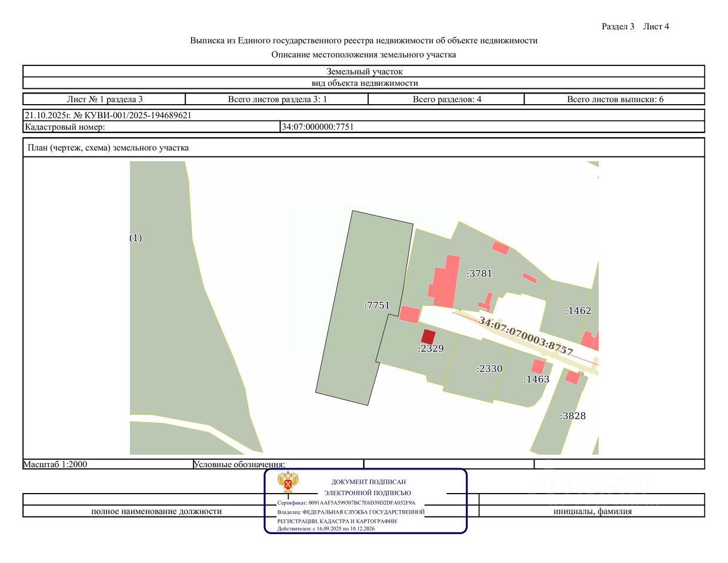Click the small pink building at top of :3781
The image size is (728, 563).
point(501,248)
